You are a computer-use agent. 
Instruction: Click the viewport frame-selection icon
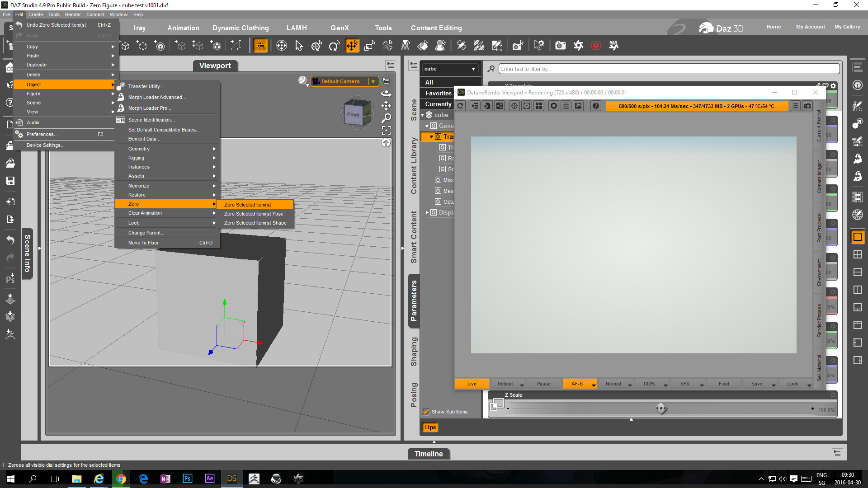point(386,131)
